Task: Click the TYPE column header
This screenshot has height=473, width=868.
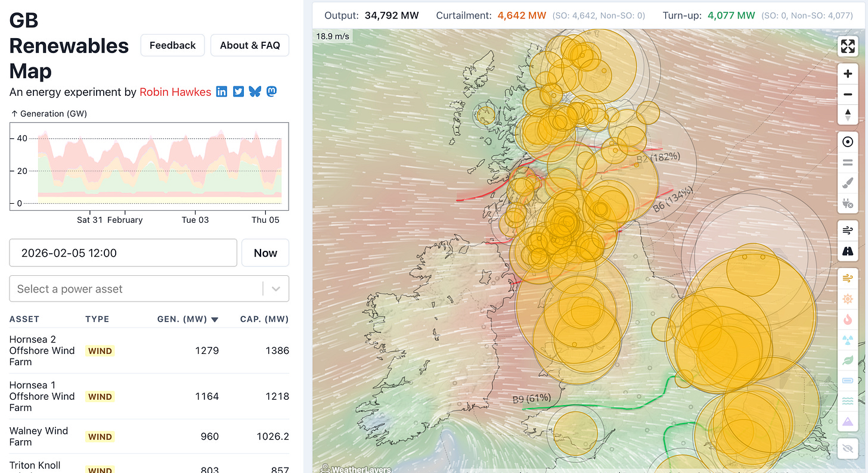Action: (x=97, y=319)
